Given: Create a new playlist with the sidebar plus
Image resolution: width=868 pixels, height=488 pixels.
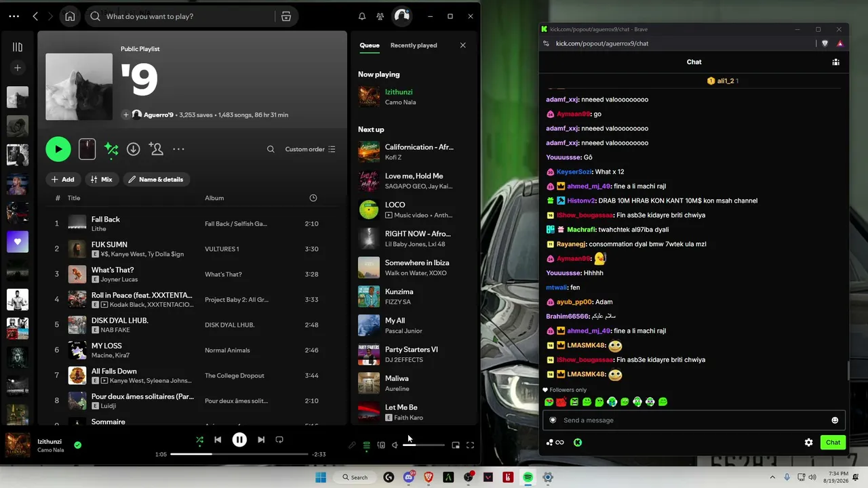Looking at the screenshot, I should [x=18, y=68].
